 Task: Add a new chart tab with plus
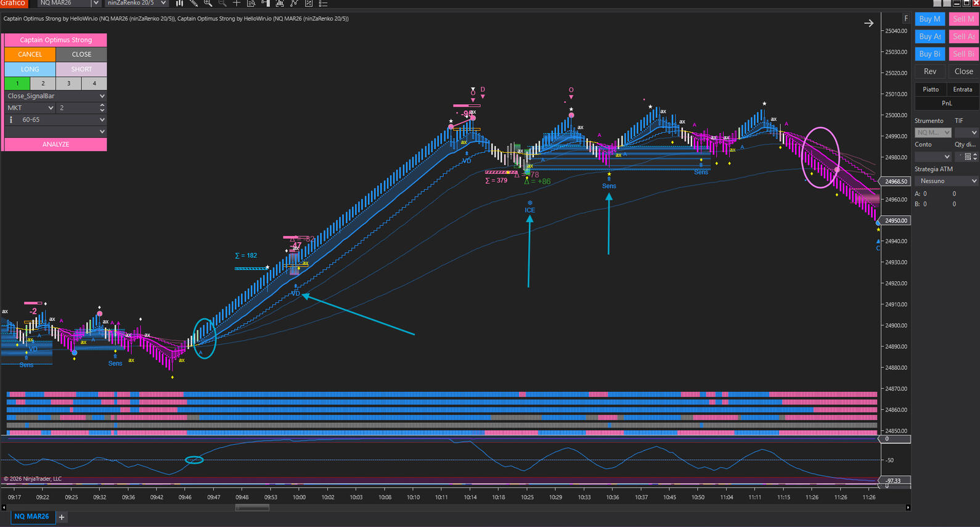(x=62, y=517)
